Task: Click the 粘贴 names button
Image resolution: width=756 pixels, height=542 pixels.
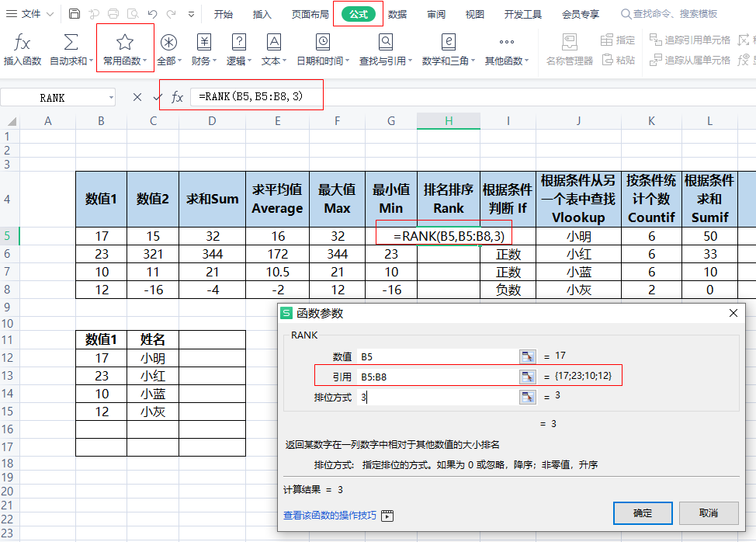Action: [619, 61]
